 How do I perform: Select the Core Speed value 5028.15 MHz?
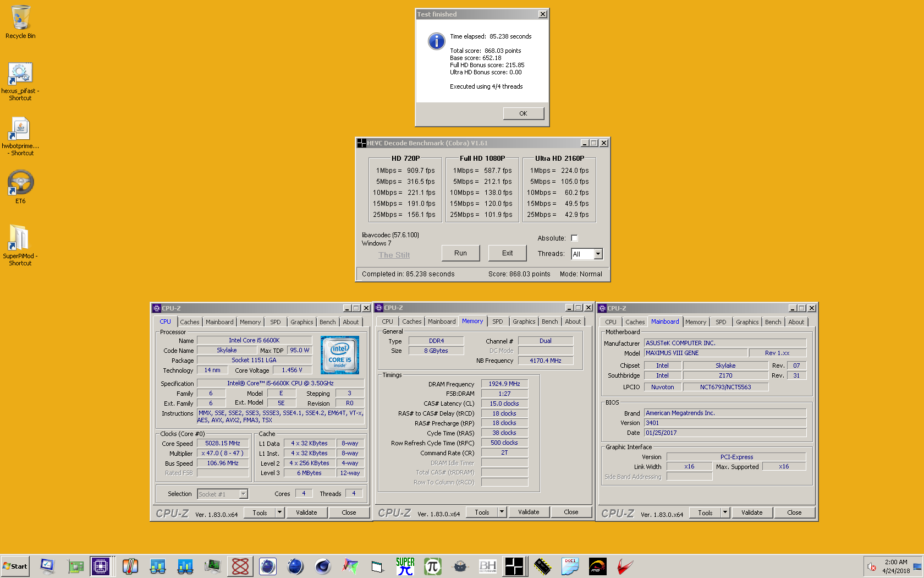(x=223, y=443)
